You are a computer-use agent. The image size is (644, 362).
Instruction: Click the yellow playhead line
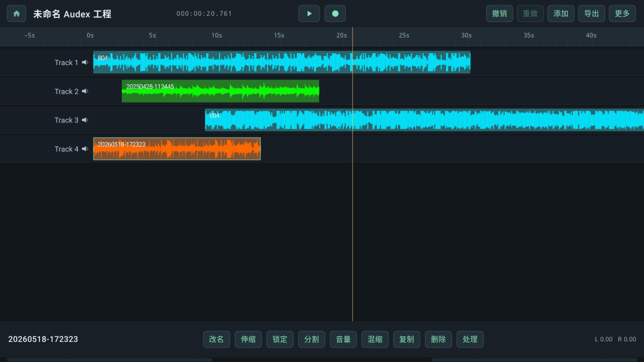click(352, 174)
